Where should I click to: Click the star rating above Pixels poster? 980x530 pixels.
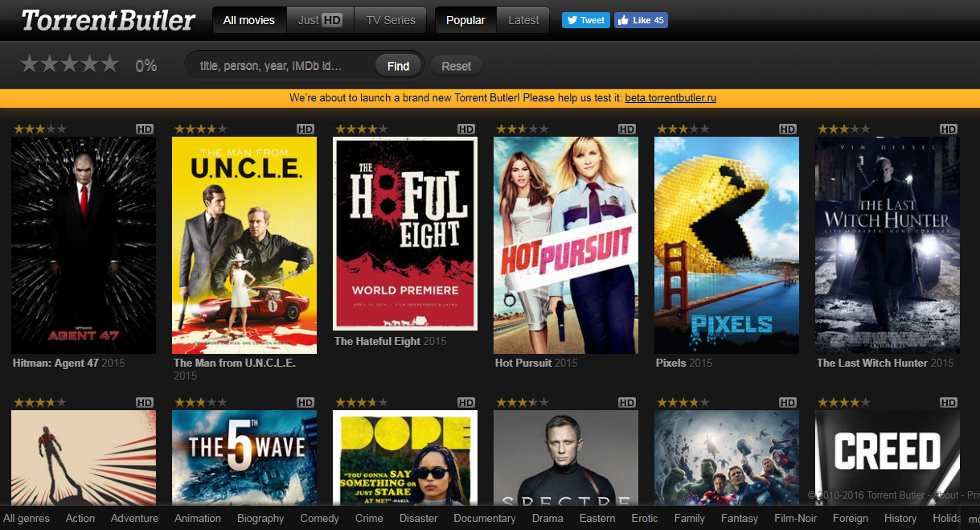683,129
